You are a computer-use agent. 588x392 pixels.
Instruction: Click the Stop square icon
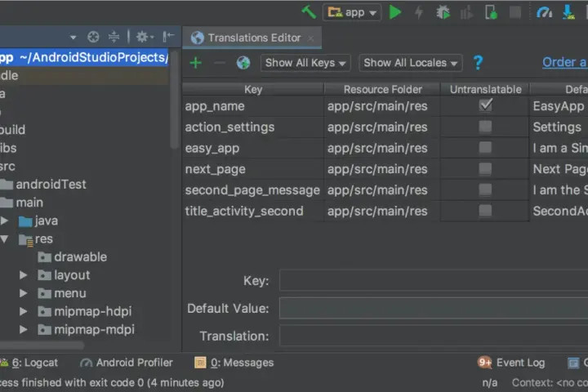click(514, 13)
